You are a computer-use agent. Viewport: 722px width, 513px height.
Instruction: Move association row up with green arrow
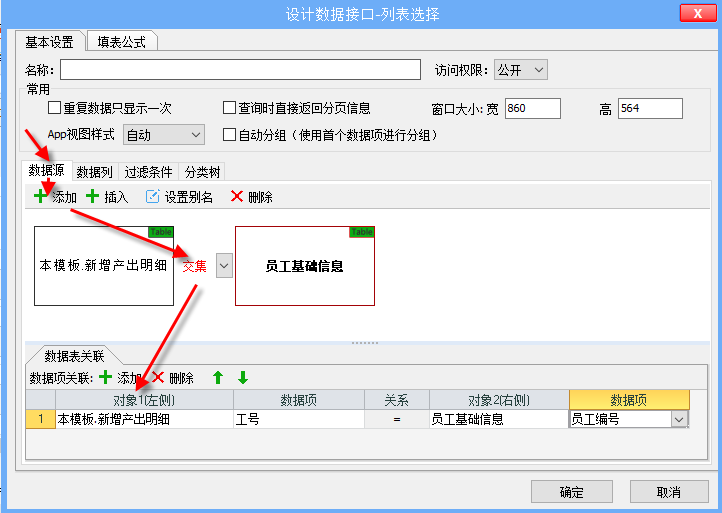tap(218, 378)
